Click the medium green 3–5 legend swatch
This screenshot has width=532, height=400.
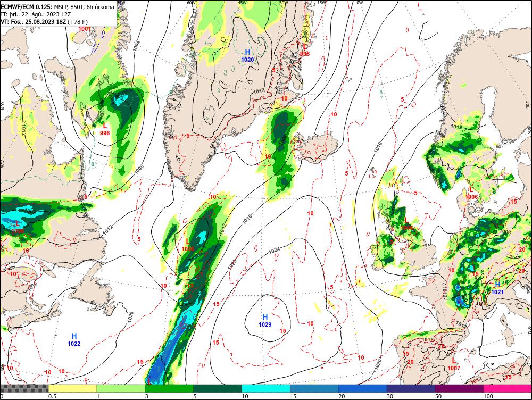tap(169, 388)
